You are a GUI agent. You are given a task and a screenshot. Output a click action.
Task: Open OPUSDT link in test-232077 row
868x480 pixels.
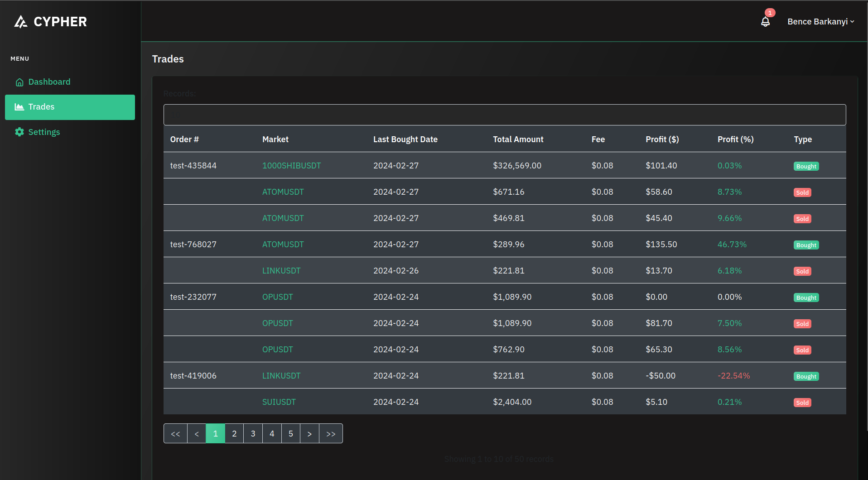[277, 297]
